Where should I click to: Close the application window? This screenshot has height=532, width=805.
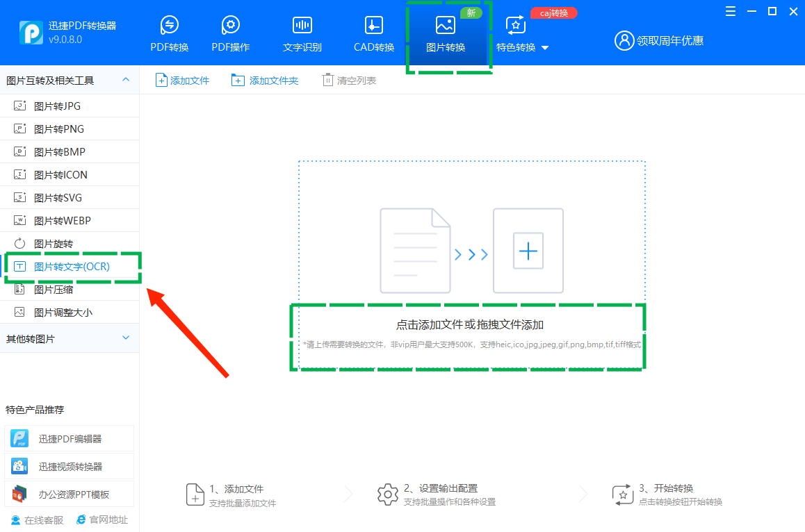(x=793, y=11)
